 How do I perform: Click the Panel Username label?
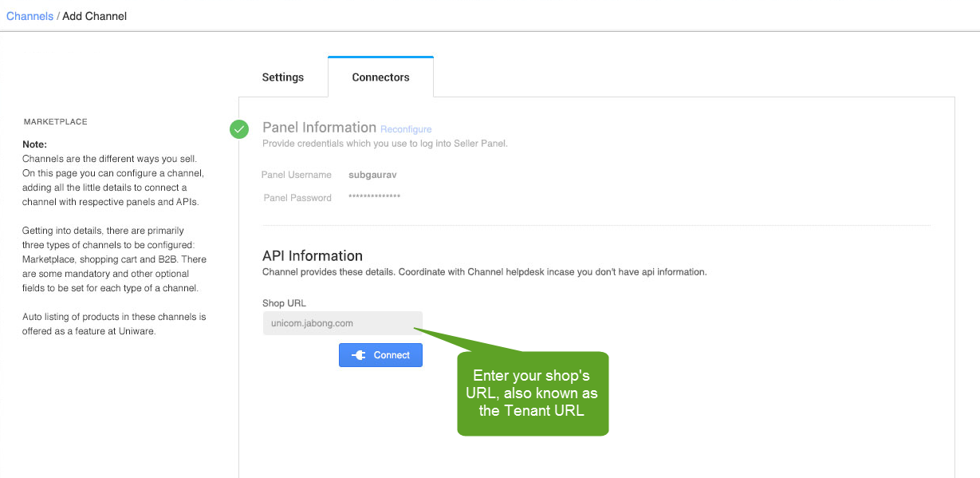297,175
